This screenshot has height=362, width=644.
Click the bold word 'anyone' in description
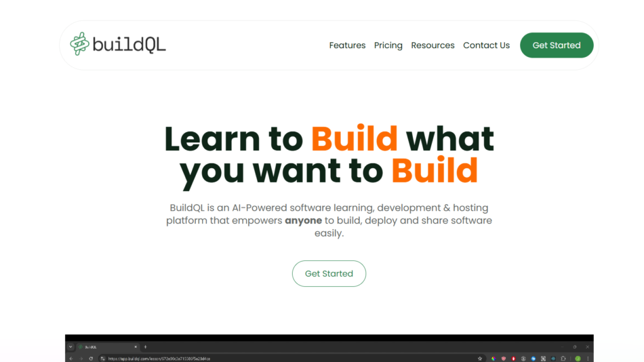pos(304,220)
